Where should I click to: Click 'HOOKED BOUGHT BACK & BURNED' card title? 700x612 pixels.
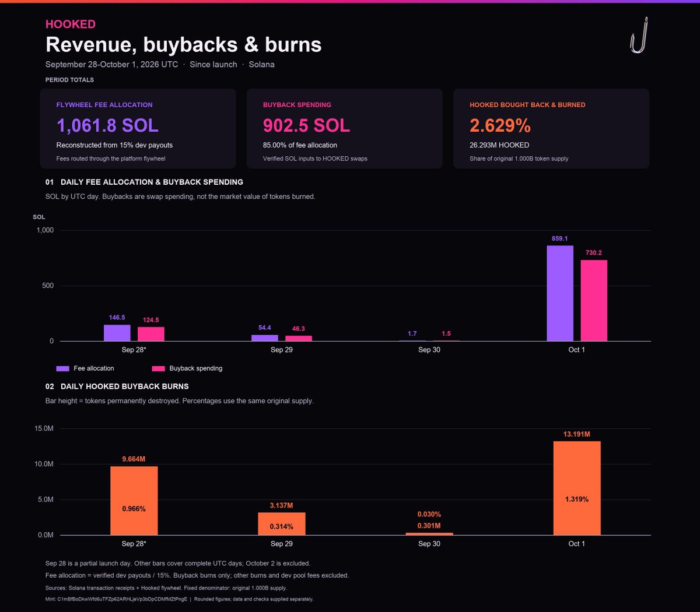(527, 105)
